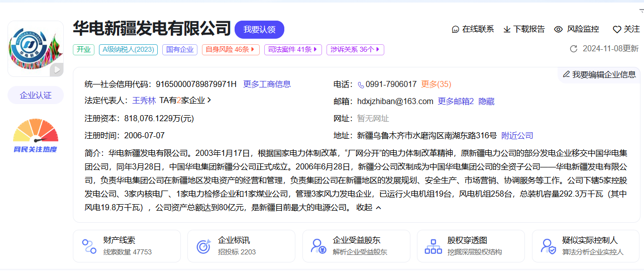
Task: Click the 招投标 2203 text
Action: click(237, 252)
